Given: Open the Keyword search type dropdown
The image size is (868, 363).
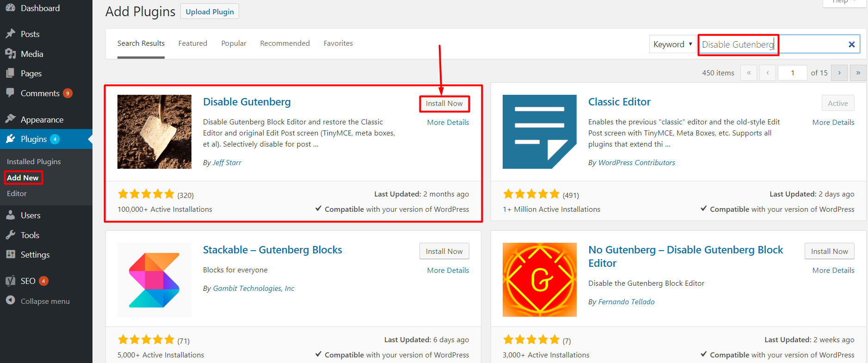Looking at the screenshot, I should (x=673, y=44).
